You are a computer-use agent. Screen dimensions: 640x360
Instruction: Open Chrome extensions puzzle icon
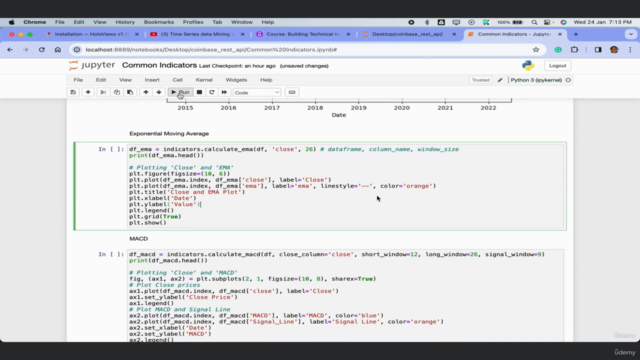click(x=574, y=50)
